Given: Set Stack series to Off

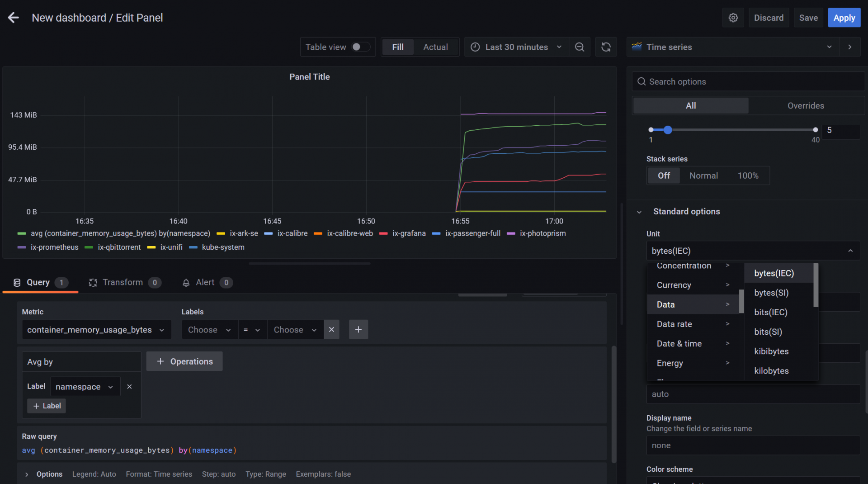Looking at the screenshot, I should click(664, 176).
